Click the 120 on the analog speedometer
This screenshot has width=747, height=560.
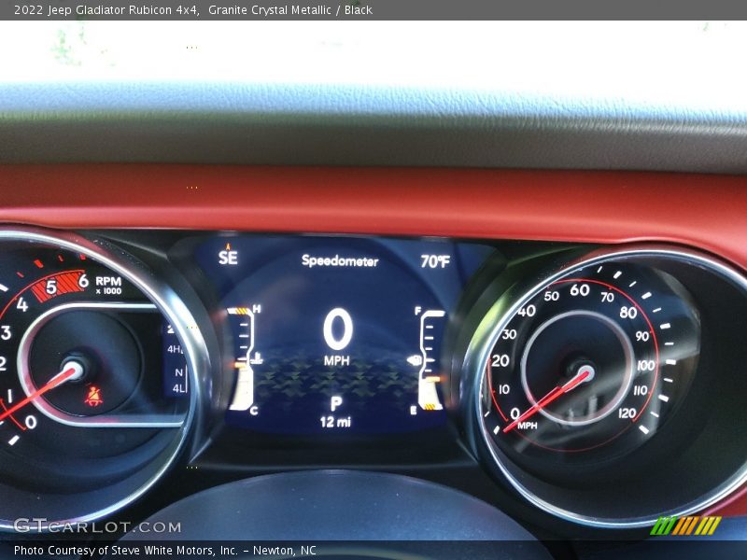pyautogui.click(x=627, y=413)
